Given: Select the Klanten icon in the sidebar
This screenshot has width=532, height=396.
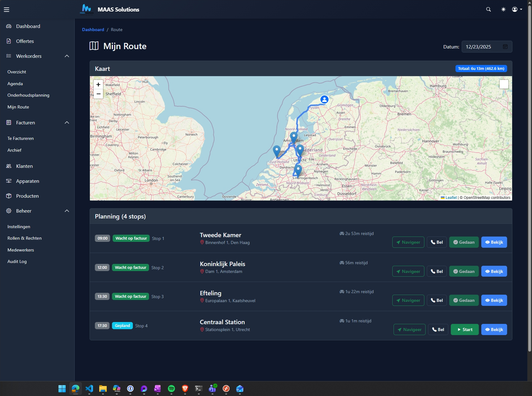Looking at the screenshot, I should coord(9,166).
